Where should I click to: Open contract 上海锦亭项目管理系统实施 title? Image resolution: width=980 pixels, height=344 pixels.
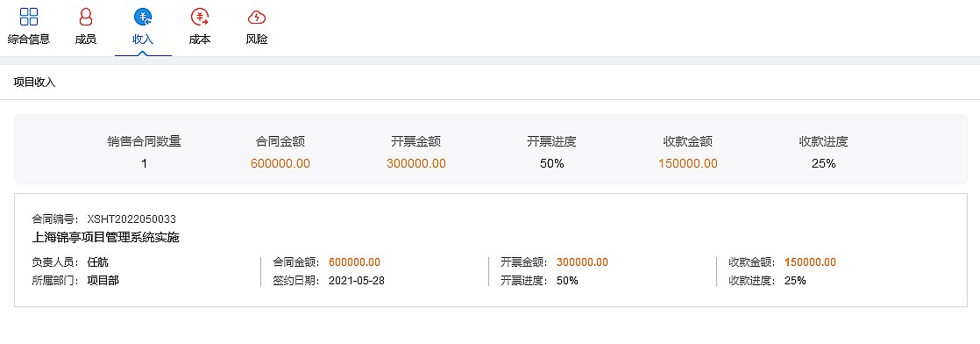tap(105, 238)
